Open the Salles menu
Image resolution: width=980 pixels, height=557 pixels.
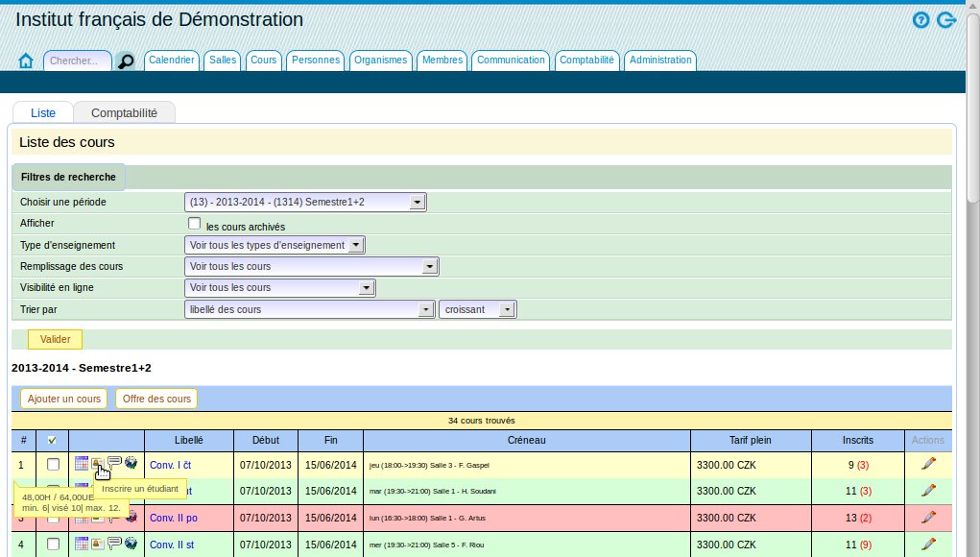pyautogui.click(x=223, y=60)
